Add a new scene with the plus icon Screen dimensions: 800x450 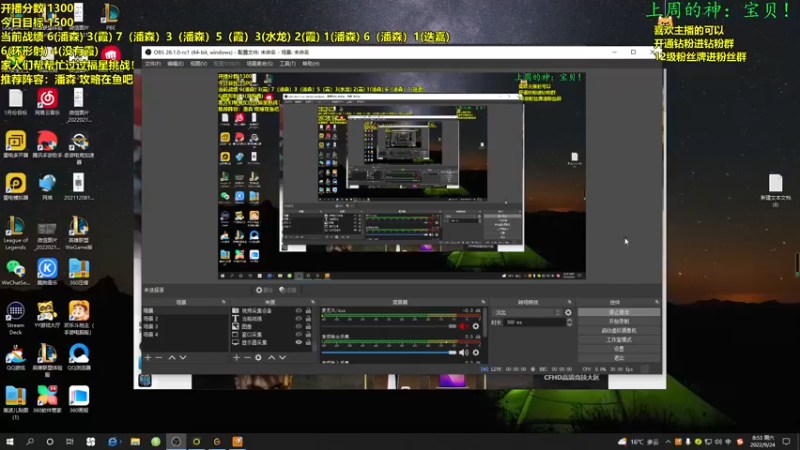[148, 358]
